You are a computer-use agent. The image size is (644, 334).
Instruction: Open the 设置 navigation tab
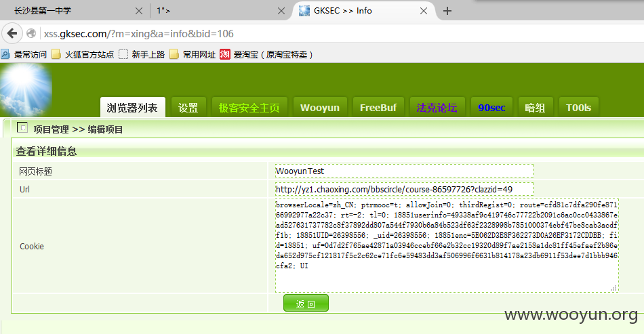coord(188,108)
